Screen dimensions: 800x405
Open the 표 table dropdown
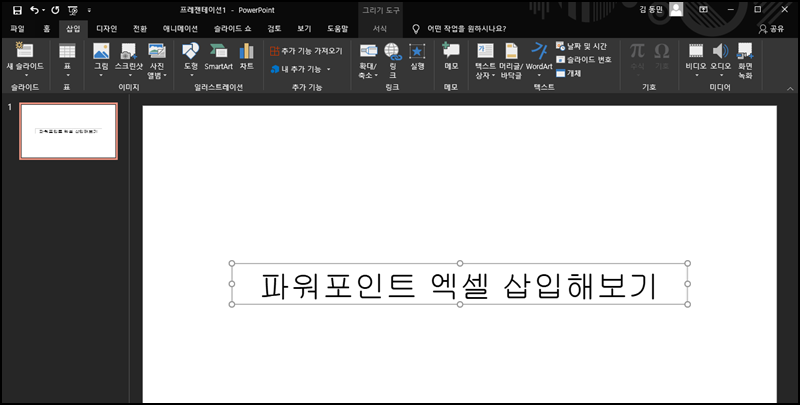(x=67, y=75)
